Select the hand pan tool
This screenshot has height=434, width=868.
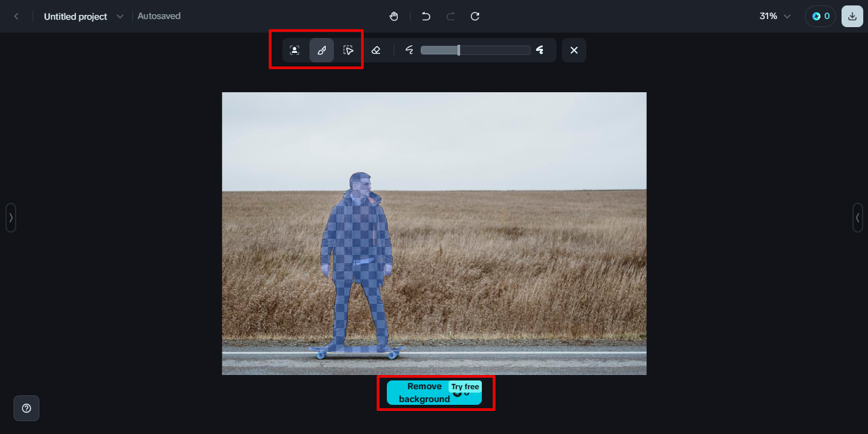click(x=394, y=16)
